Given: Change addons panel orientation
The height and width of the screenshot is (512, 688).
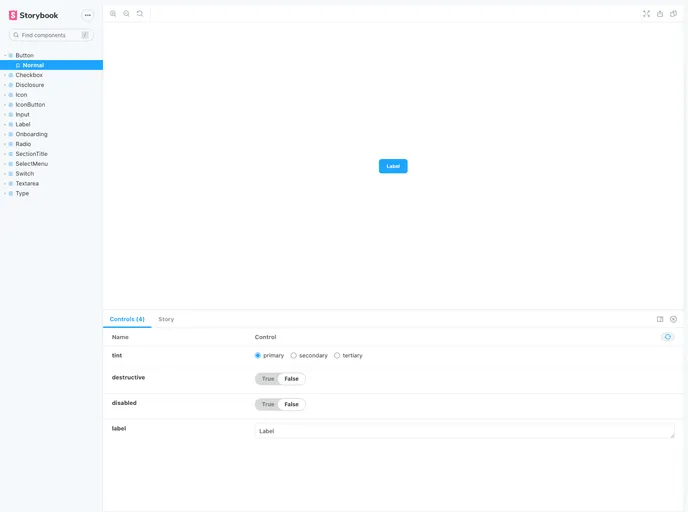Looking at the screenshot, I should (x=660, y=319).
